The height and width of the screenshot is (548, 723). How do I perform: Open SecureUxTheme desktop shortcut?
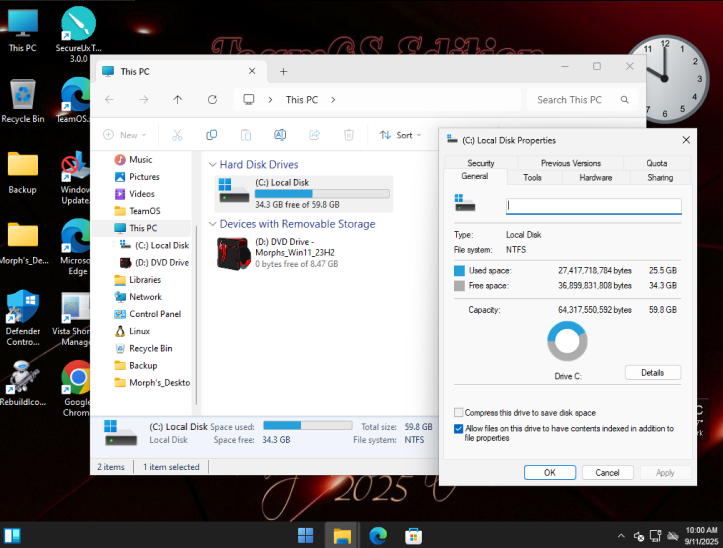(78, 35)
